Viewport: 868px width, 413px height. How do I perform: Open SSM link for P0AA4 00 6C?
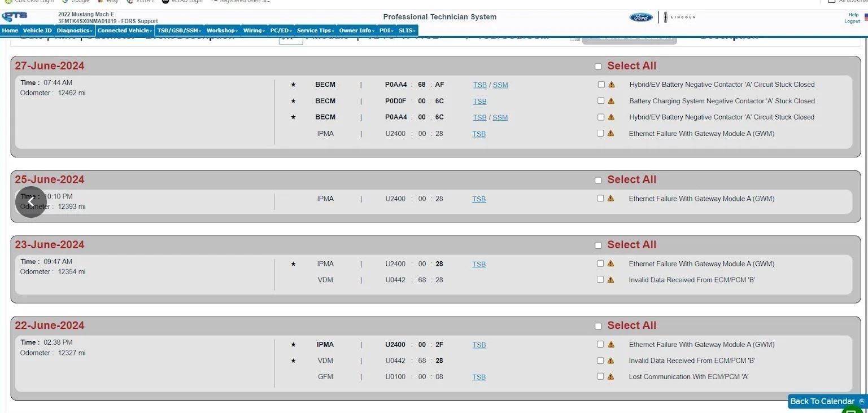[500, 118]
